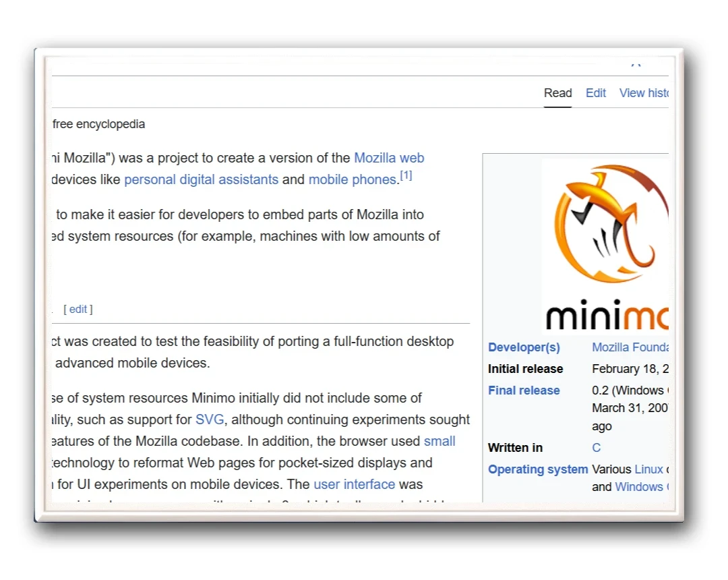Screen dimensions: 728x580
Task: Click the Mozilla Foundation developer link
Action: (x=630, y=347)
